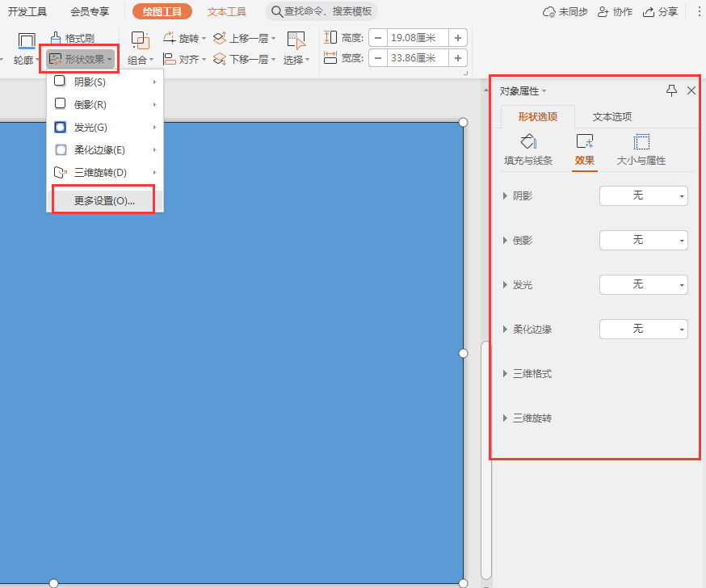706x588 pixels.
Task: Increase width with plus button
Action: coord(458,58)
